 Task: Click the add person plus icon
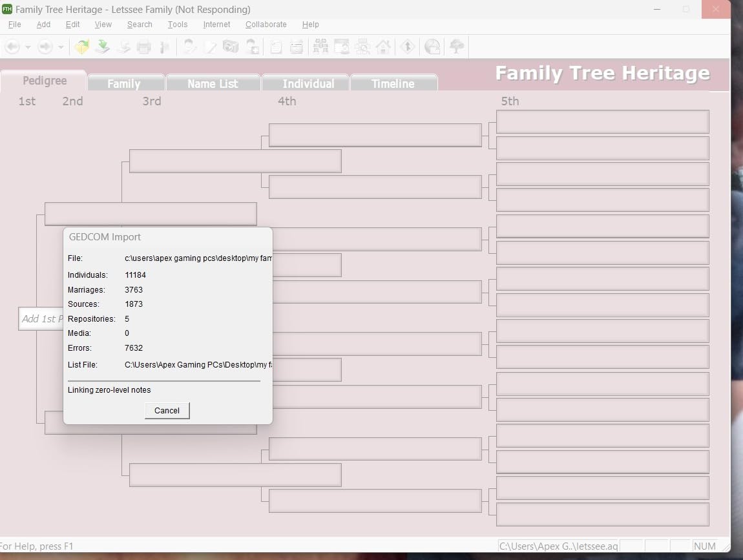click(x=252, y=47)
